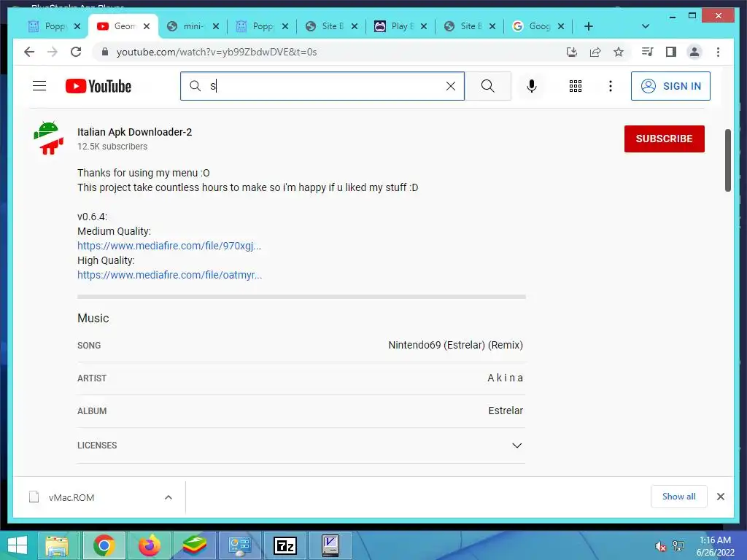Close the Geom YouTube tab
Image resolution: width=747 pixels, height=560 pixels.
tap(147, 26)
